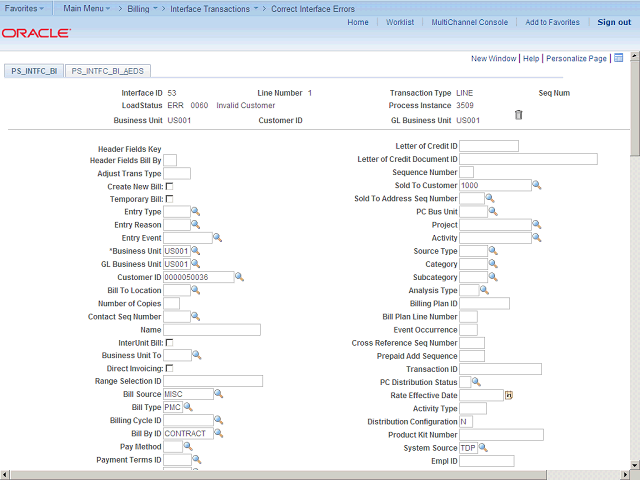
Task: Click the Adjust Trans Type field
Action: [177, 173]
